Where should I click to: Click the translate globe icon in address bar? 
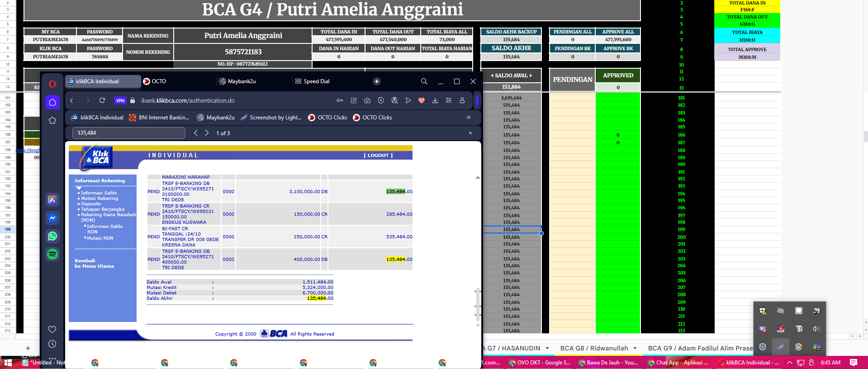coord(394,100)
